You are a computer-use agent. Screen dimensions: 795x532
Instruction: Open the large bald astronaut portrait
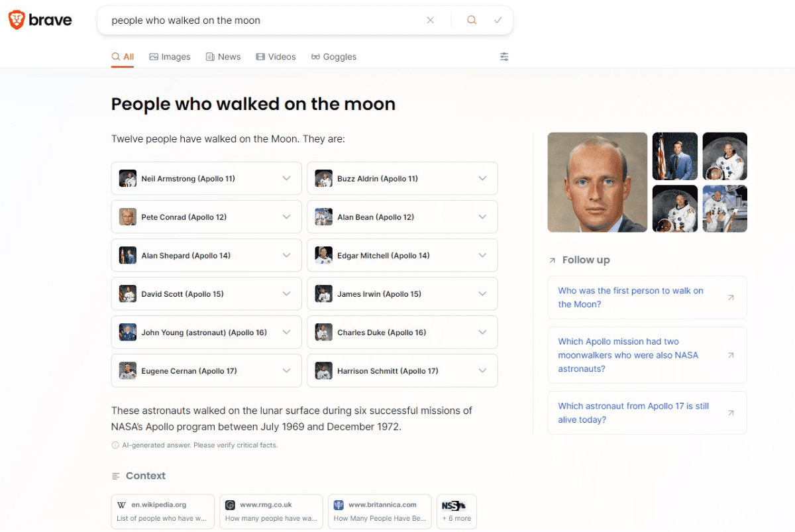[x=598, y=182]
